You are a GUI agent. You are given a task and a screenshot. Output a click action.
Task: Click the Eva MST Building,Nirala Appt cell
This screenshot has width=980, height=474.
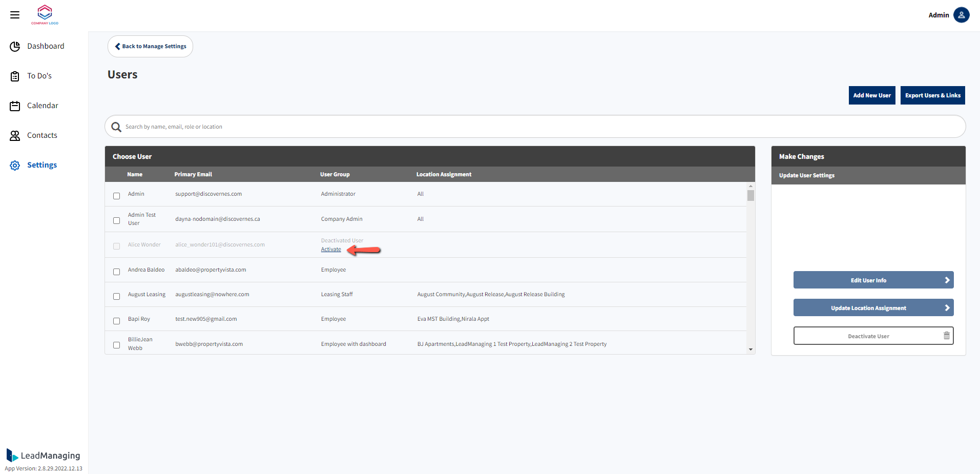tap(453, 319)
